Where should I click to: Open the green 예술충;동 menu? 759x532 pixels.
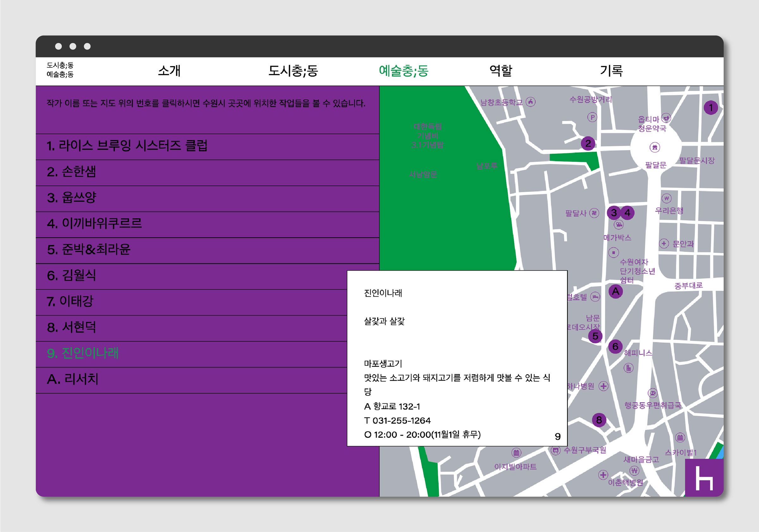click(x=403, y=71)
